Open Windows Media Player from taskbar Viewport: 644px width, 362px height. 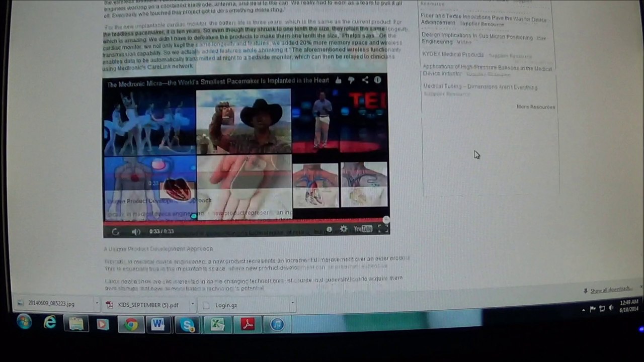103,324
